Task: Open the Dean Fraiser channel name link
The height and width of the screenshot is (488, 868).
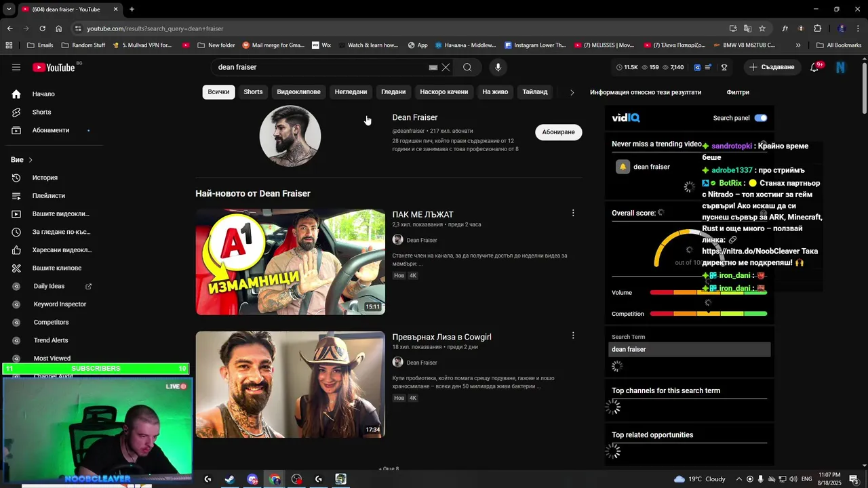Action: (415, 118)
